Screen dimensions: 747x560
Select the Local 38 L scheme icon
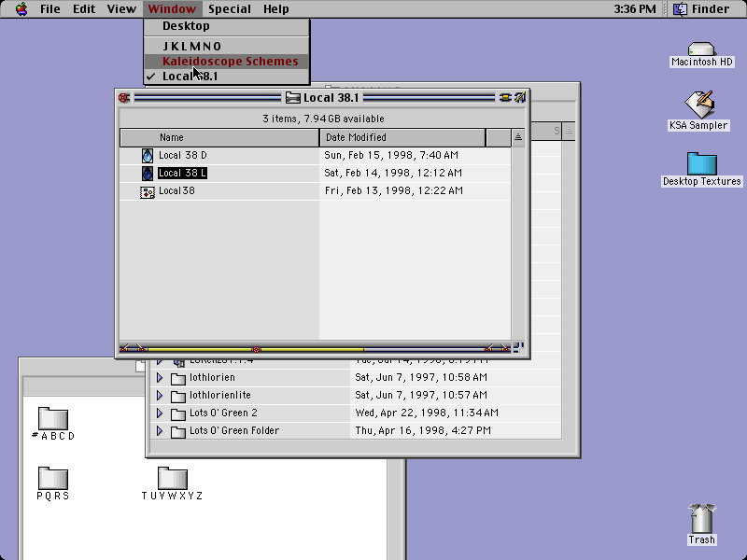click(148, 174)
